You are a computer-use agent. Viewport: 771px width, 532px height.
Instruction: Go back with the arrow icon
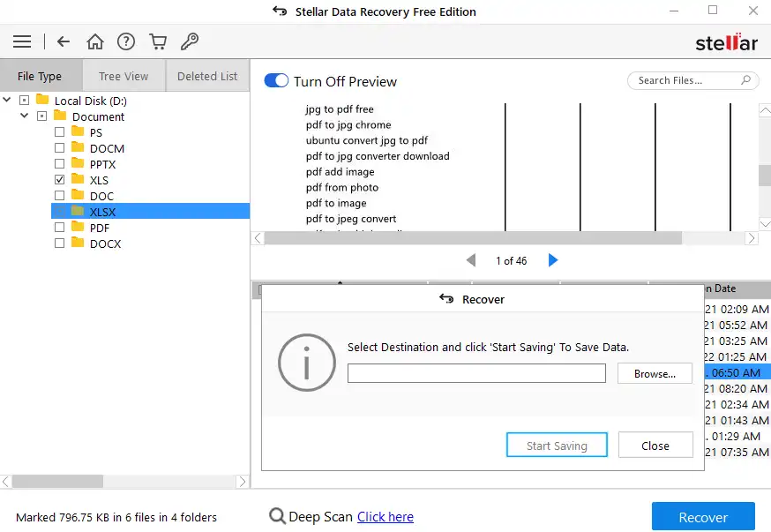tap(64, 41)
